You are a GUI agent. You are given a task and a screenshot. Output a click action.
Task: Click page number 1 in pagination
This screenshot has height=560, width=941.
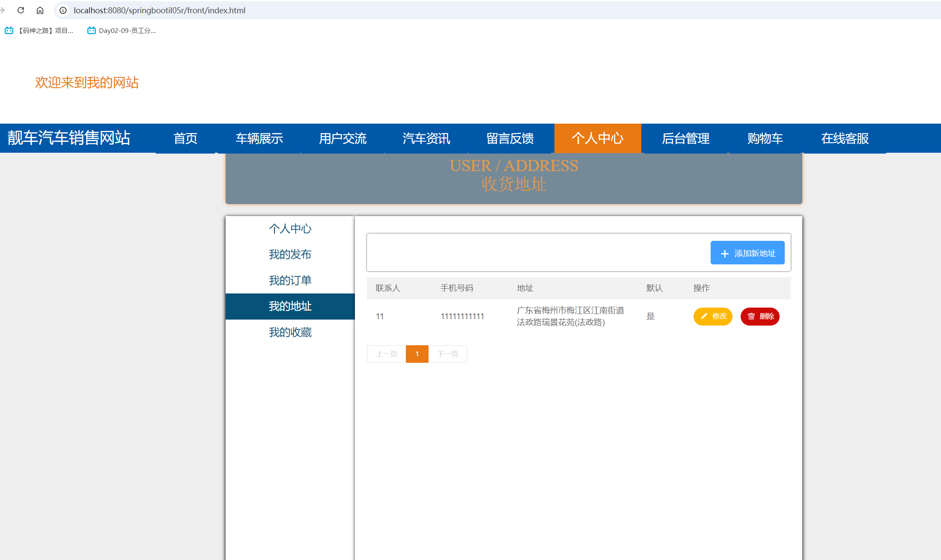(x=417, y=354)
